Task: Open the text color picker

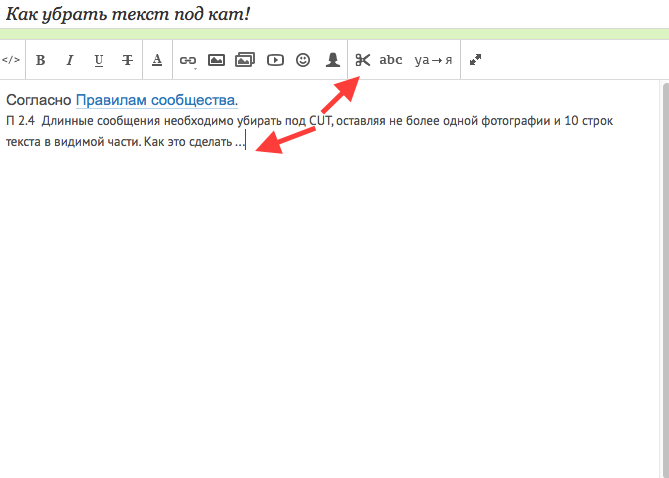Action: point(157,60)
